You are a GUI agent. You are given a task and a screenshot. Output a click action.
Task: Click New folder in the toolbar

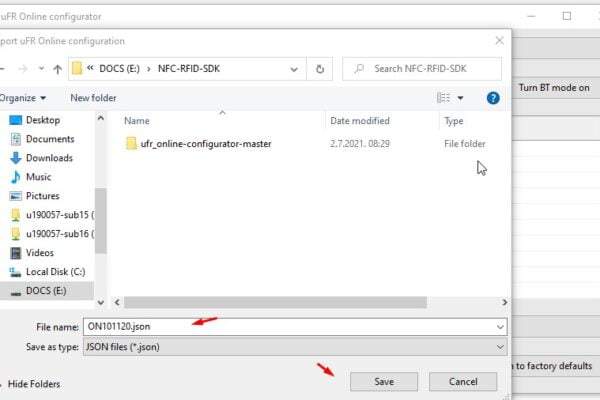pos(93,98)
